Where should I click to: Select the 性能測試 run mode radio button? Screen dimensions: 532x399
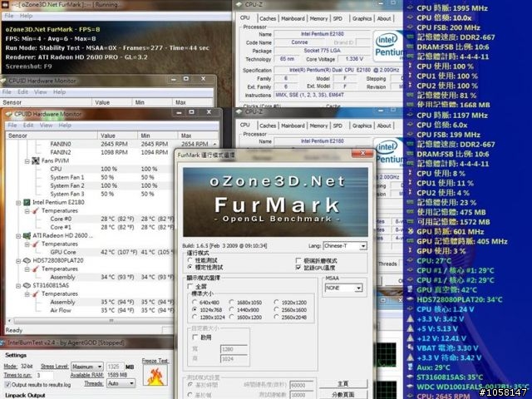pos(190,260)
